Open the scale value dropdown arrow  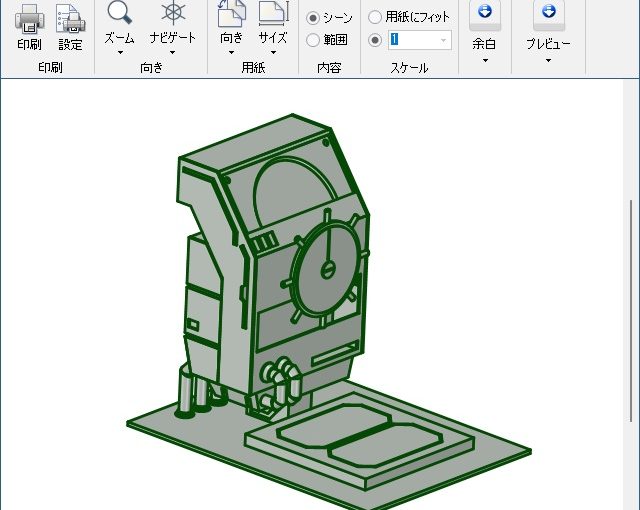pos(443,40)
